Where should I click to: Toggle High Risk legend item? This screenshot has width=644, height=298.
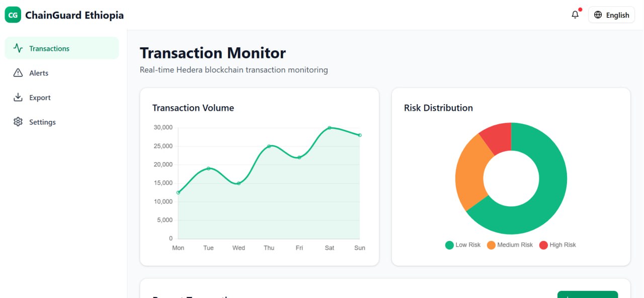[x=557, y=245]
